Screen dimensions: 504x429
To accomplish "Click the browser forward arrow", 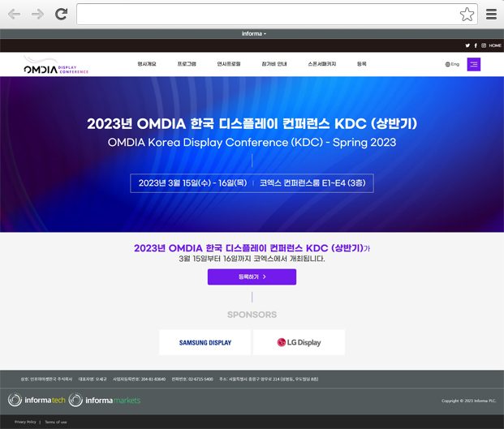I will click(x=37, y=14).
